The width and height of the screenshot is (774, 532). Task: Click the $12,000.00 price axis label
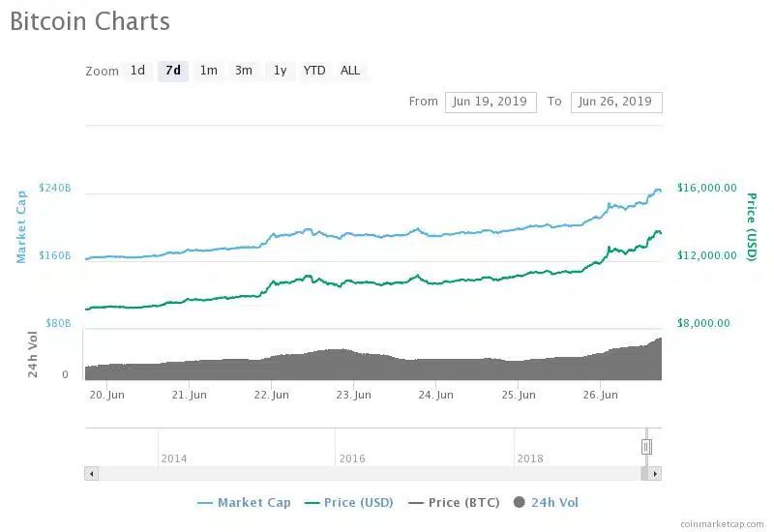(x=707, y=255)
